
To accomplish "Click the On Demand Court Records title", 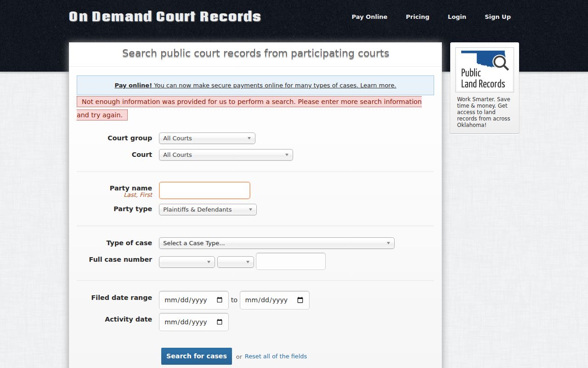I will (165, 17).
